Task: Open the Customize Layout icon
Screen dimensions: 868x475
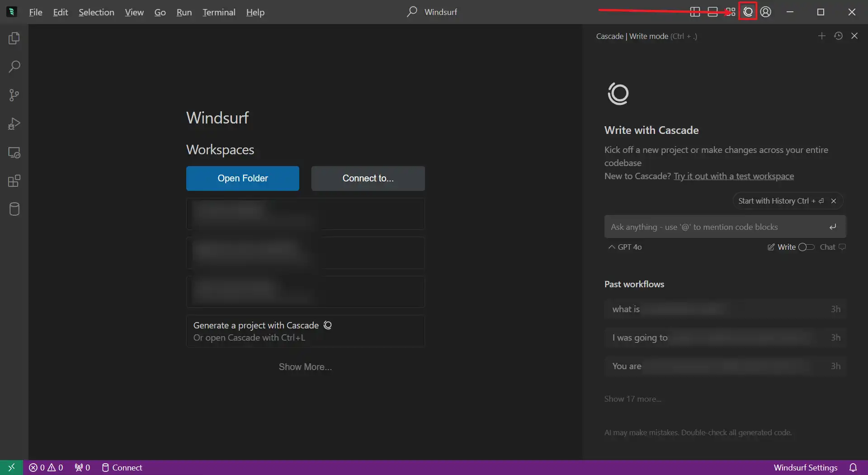Action: click(730, 12)
